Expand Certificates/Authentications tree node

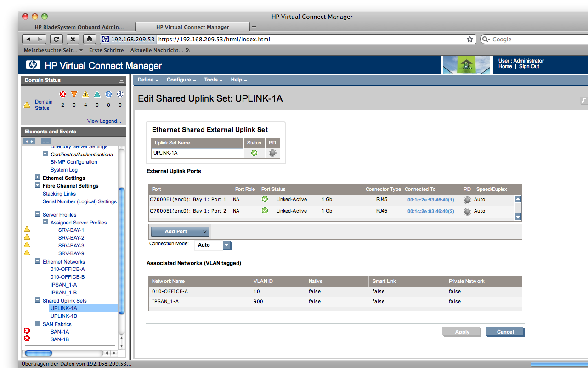[45, 154]
